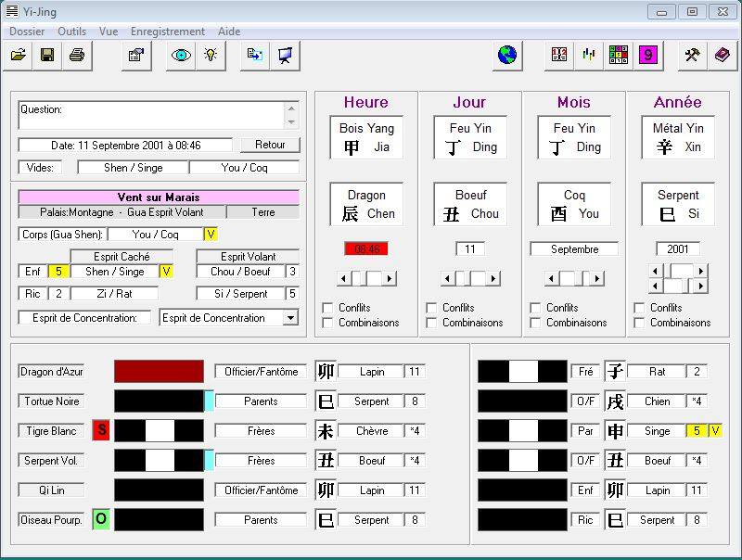Click the Dragon d'Azur label
The image size is (742, 560).
(52, 372)
